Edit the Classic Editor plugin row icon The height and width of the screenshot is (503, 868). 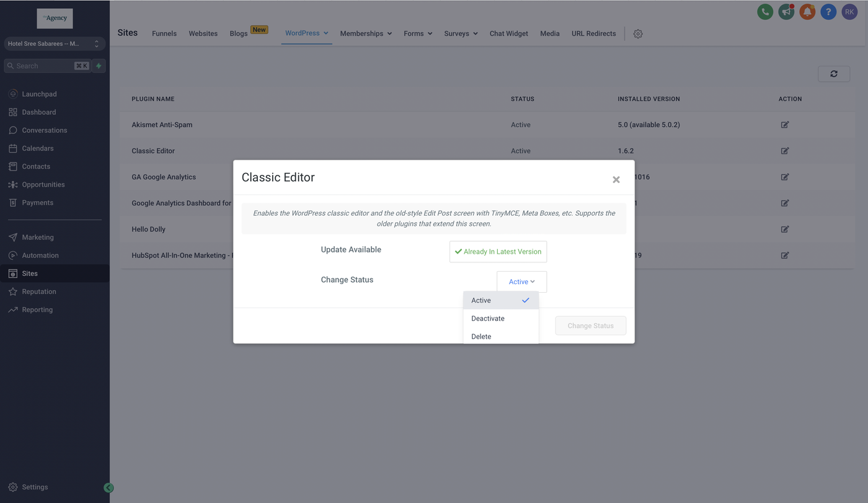(785, 151)
